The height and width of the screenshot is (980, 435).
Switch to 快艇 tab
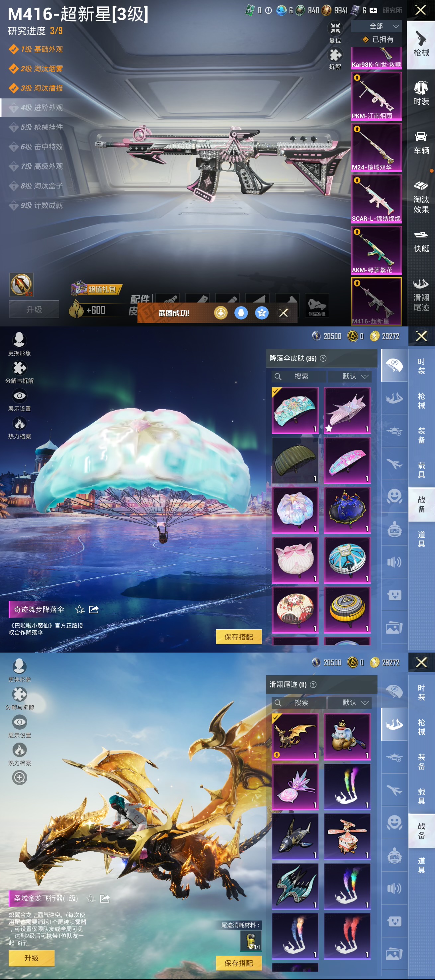click(421, 241)
